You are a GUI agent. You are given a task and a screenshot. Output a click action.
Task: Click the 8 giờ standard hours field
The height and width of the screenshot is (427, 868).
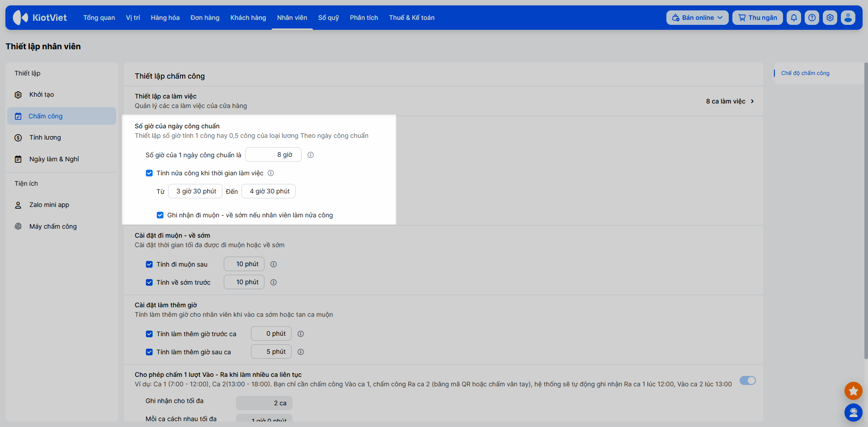click(273, 155)
